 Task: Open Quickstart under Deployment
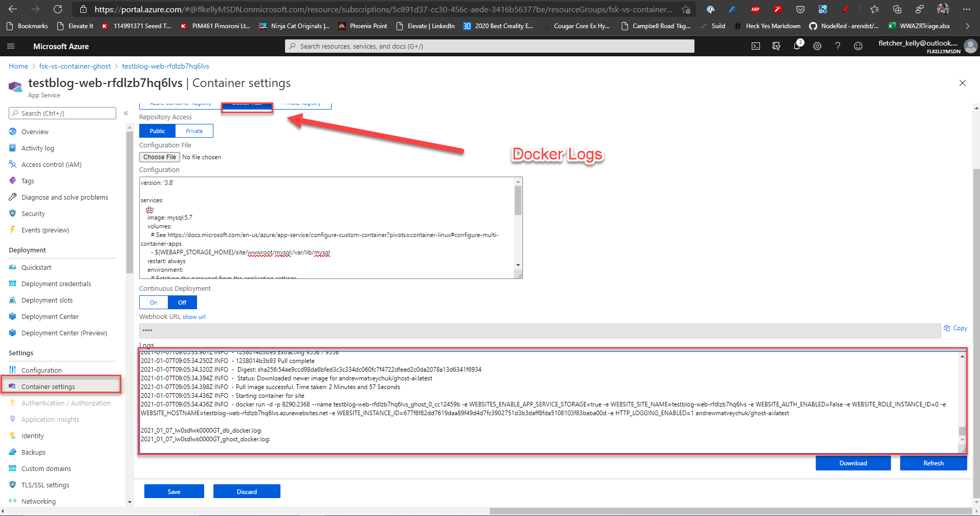tap(36, 267)
